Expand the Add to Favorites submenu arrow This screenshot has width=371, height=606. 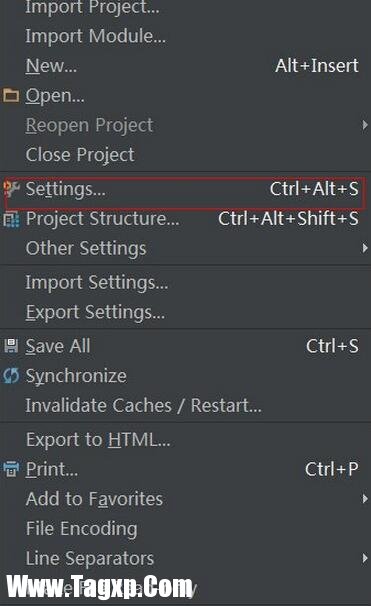click(x=365, y=499)
